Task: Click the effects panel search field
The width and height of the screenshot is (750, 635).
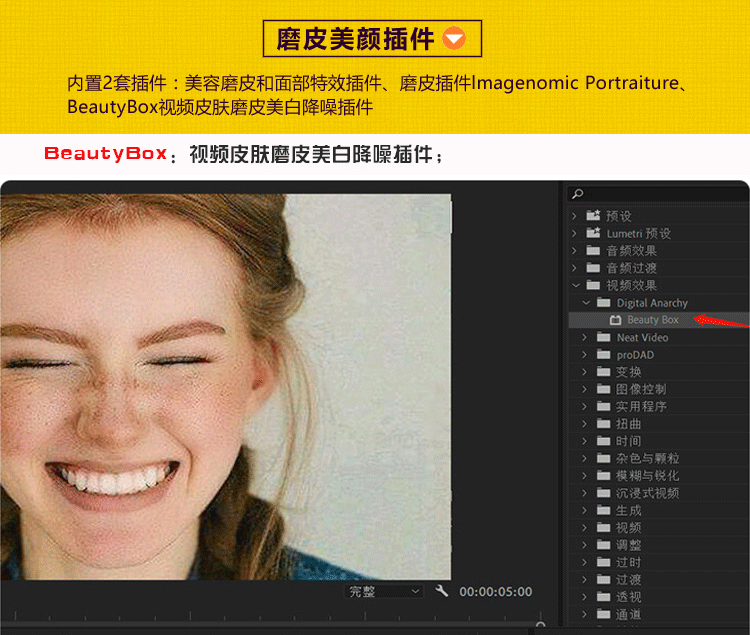Action: click(x=658, y=194)
